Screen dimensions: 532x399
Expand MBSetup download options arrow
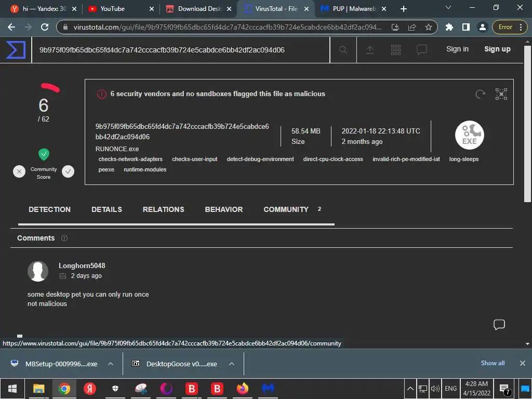click(x=111, y=364)
